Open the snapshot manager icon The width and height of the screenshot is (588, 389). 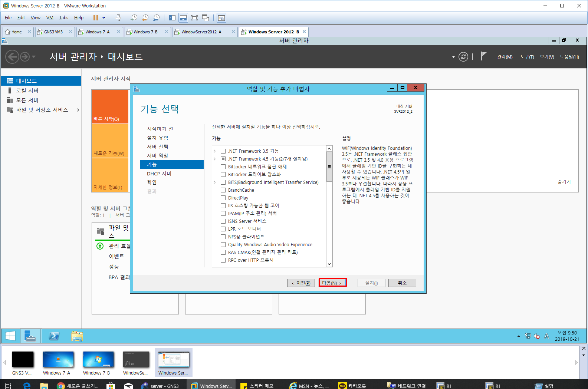(157, 18)
